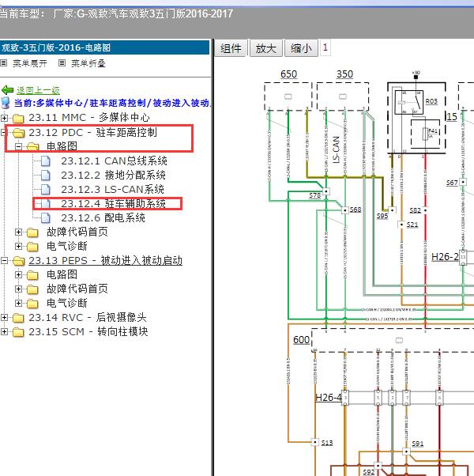474x476 pixels.
Task: Expand 故障代码首页 under 23.13 PEPS
Action: (18, 289)
